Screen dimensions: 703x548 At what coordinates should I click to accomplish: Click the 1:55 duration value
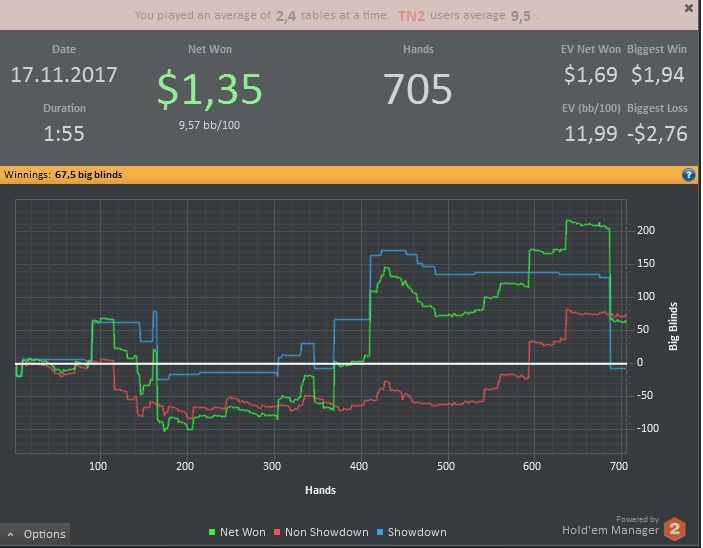click(64, 134)
